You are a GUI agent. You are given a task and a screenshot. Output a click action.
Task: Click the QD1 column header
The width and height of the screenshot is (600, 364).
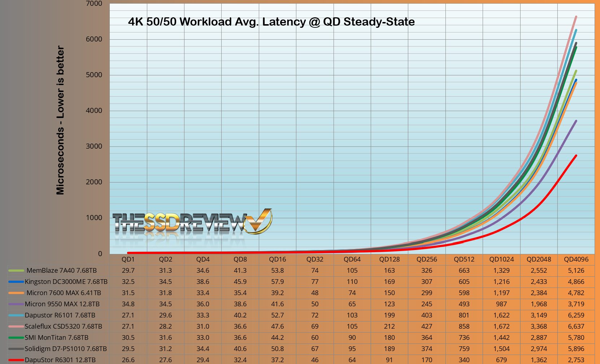pos(128,259)
